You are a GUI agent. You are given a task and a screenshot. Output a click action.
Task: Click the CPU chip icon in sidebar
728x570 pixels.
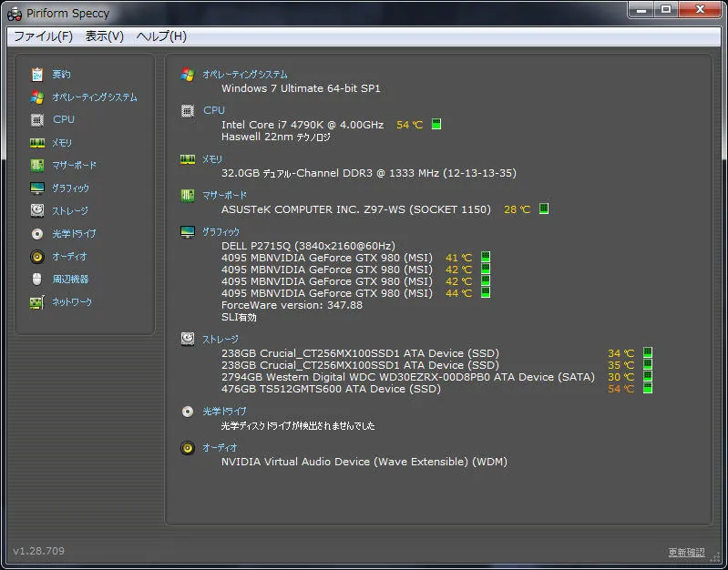pyautogui.click(x=36, y=120)
